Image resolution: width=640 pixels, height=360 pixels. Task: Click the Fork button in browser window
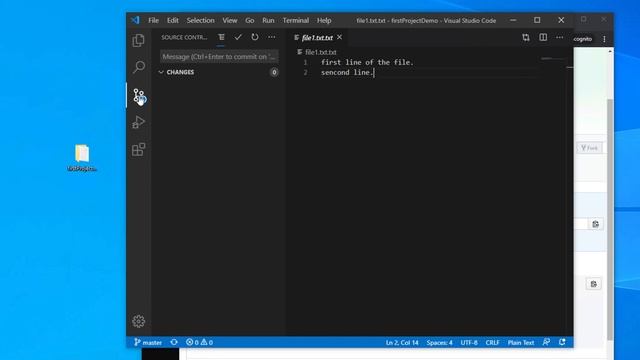pos(589,148)
